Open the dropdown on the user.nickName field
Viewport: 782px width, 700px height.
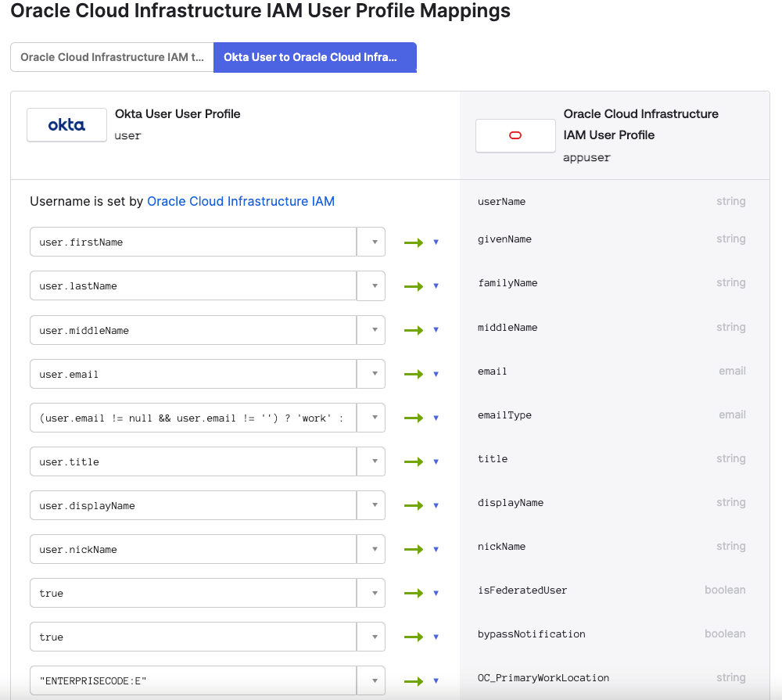373,548
